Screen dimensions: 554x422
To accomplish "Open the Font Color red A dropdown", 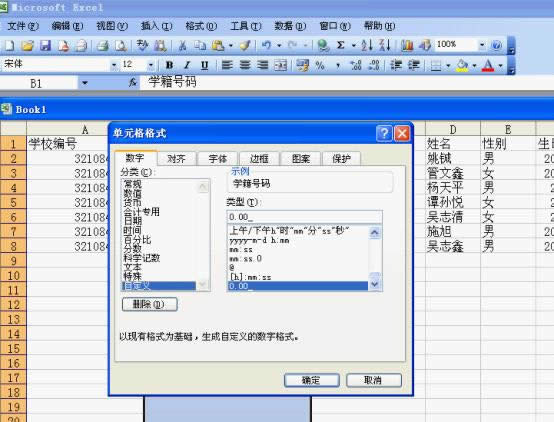I will pyautogui.click(x=501, y=65).
